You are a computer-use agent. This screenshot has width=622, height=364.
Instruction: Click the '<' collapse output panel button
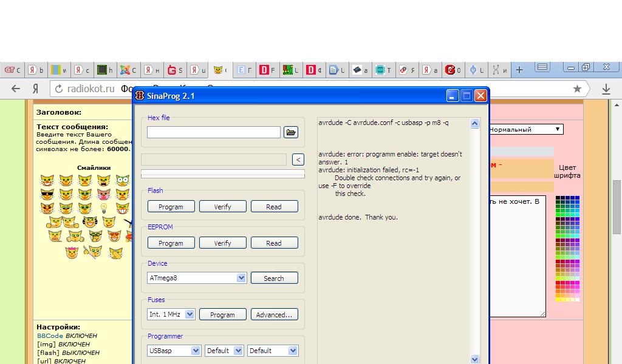pyautogui.click(x=298, y=160)
